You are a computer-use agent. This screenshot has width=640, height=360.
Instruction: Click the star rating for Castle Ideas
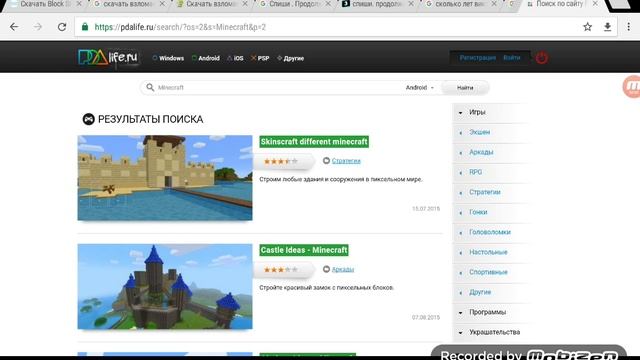(x=281, y=270)
